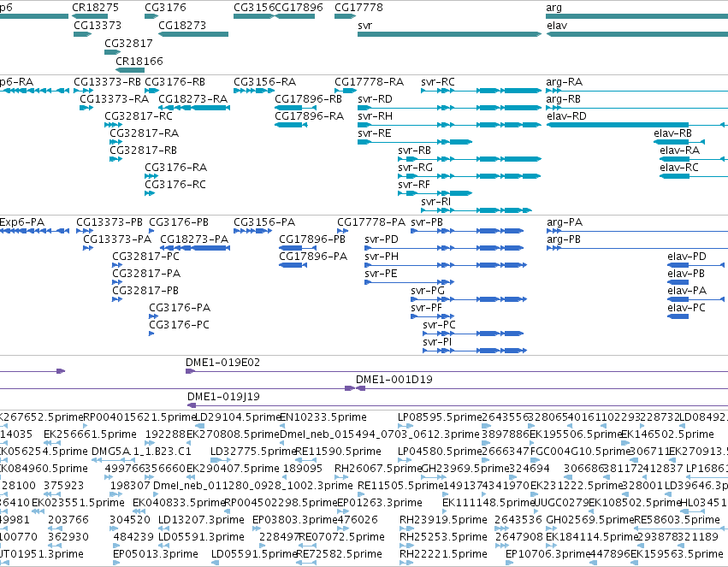This screenshot has width=728, height=567.
Task: Click the CR18166 gene arrow glyph
Action: (x=130, y=70)
